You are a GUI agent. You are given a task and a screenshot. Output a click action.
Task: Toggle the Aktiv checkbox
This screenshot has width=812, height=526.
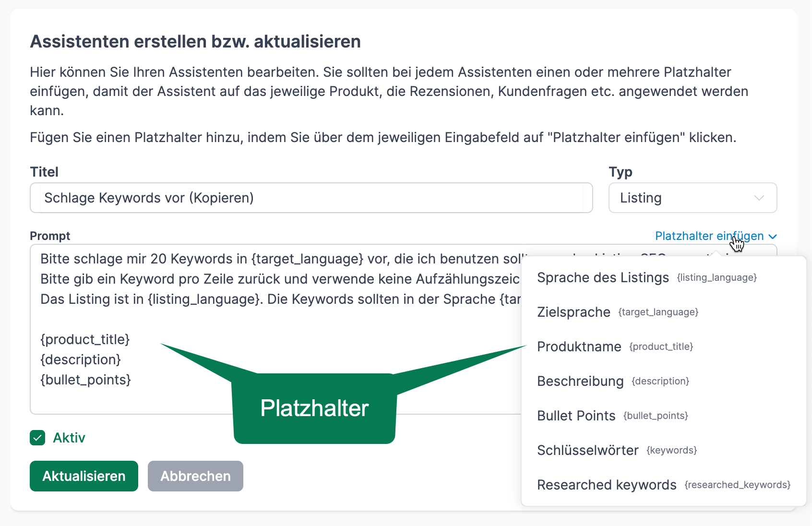click(37, 438)
